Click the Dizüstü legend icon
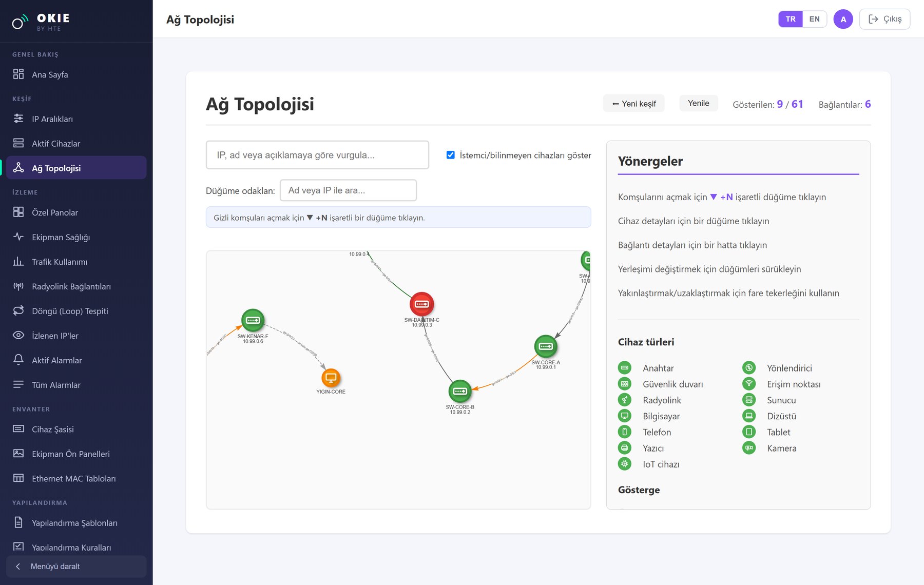 [x=749, y=416]
